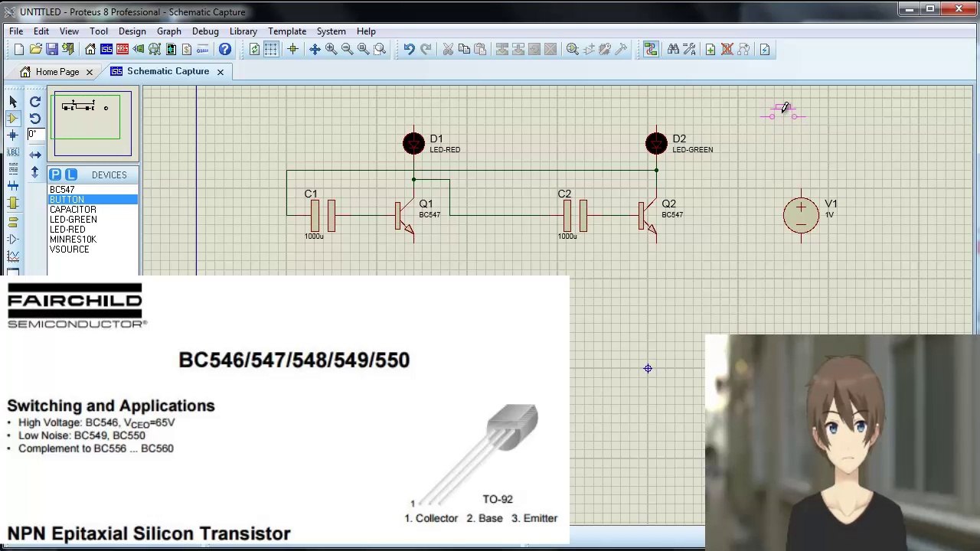Select the arrow Selection Mode tool
Image resolution: width=980 pixels, height=551 pixels.
[x=13, y=102]
